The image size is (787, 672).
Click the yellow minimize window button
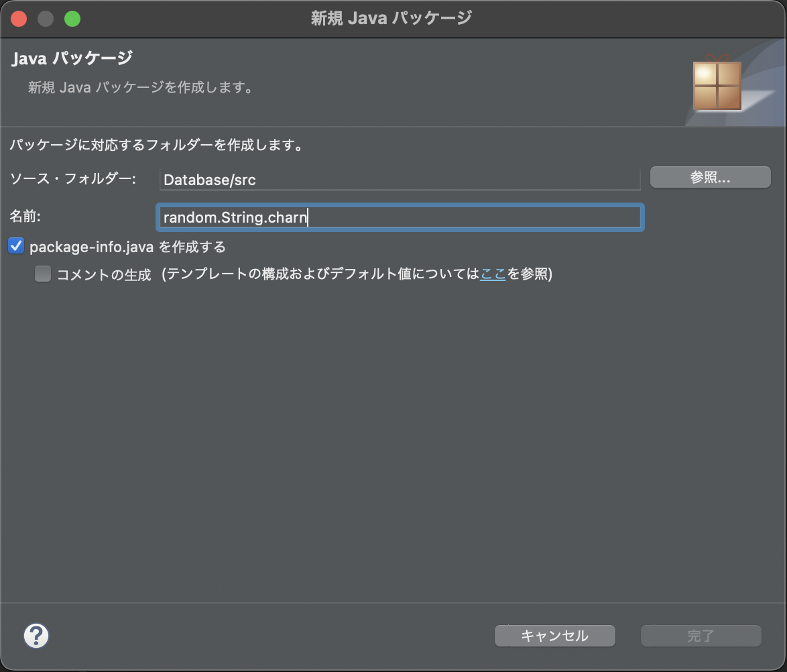(x=46, y=18)
